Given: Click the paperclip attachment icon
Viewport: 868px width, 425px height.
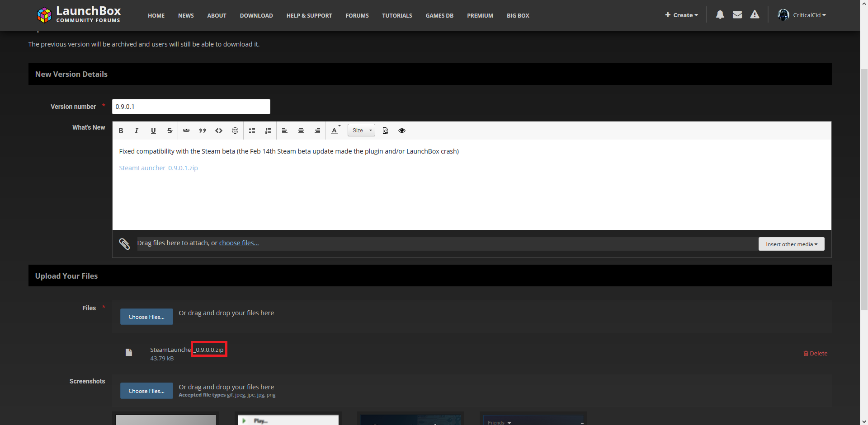Looking at the screenshot, I should point(124,244).
